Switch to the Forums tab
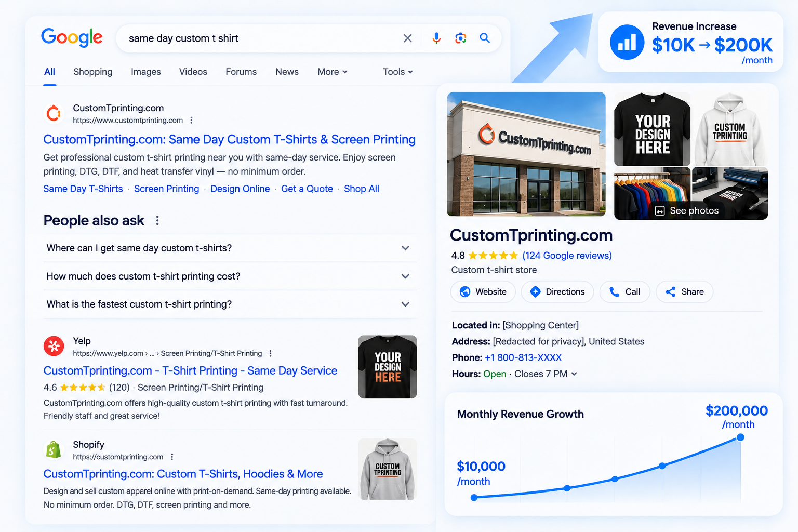Viewport: 798px width, 532px height. pos(241,72)
